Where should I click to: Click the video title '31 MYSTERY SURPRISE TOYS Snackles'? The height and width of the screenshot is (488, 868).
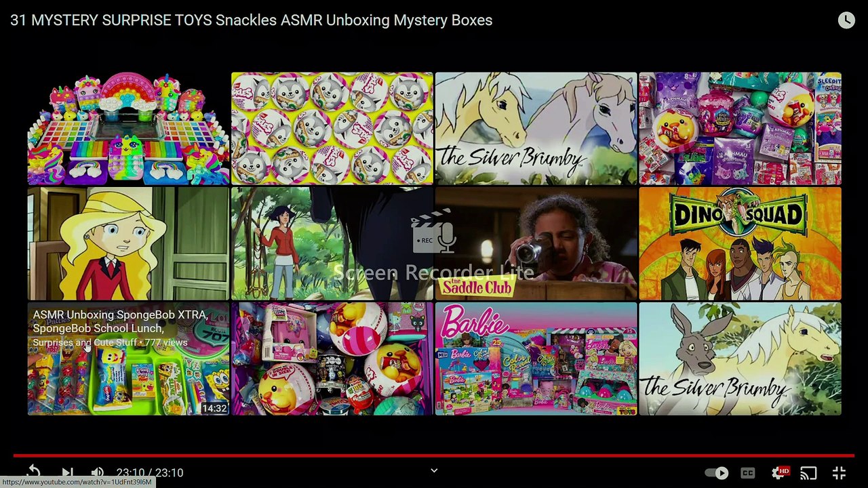251,20
